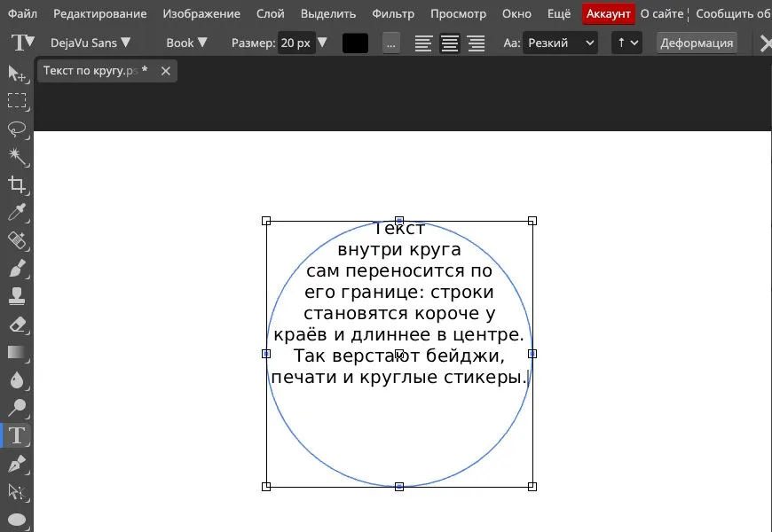This screenshot has width=772, height=532.
Task: Align text to the right
Action: 477,43
